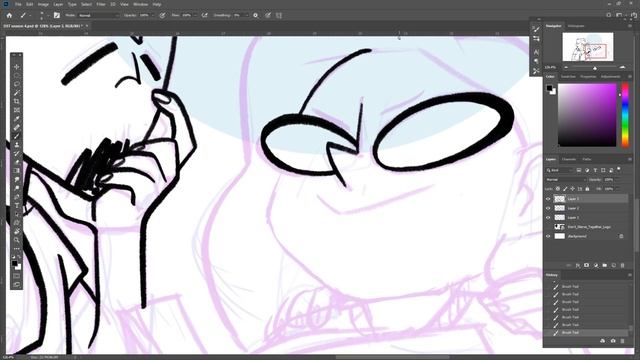640x360 pixels.
Task: Click the Navigator zoom-in mountain icon
Action: click(622, 67)
